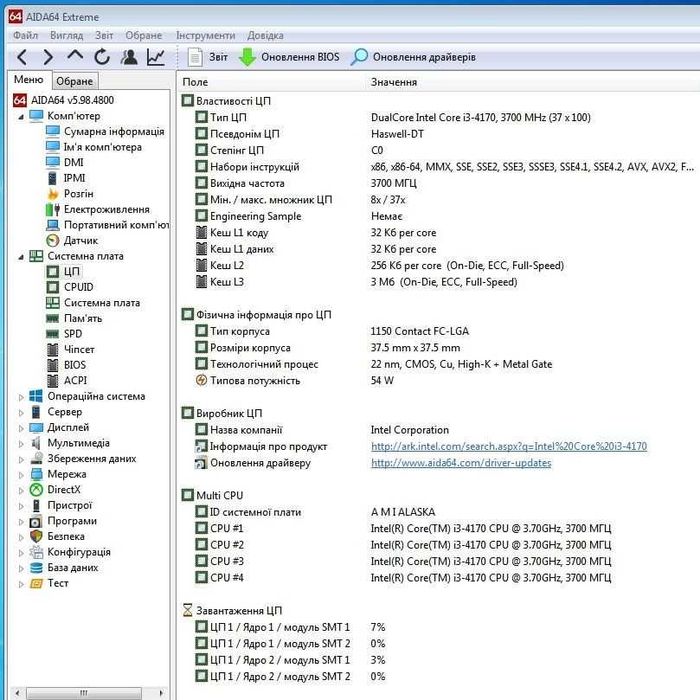Select CPUID in the tree
700x700 pixels.
79,287
